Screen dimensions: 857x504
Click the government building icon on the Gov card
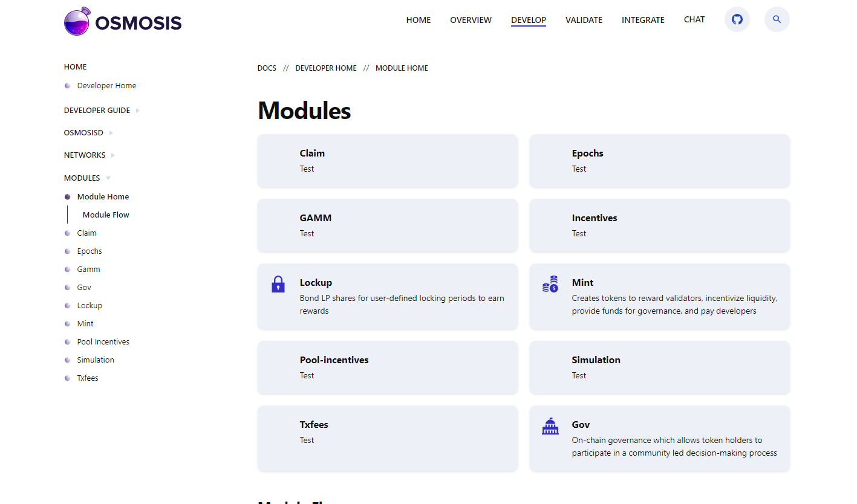coord(550,426)
